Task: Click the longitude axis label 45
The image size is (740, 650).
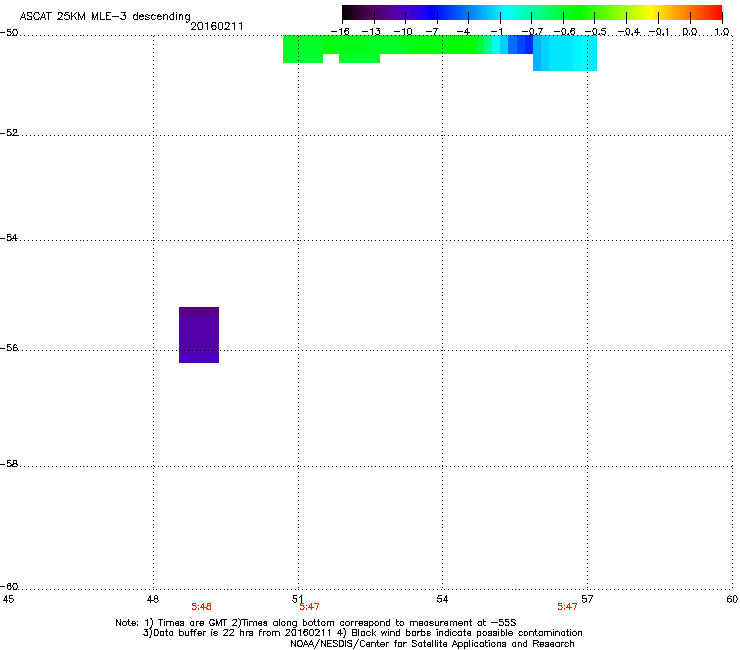Action: coord(8,599)
